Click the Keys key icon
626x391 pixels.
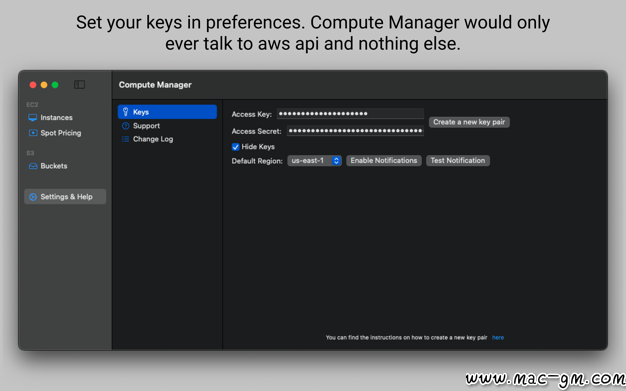tap(125, 112)
